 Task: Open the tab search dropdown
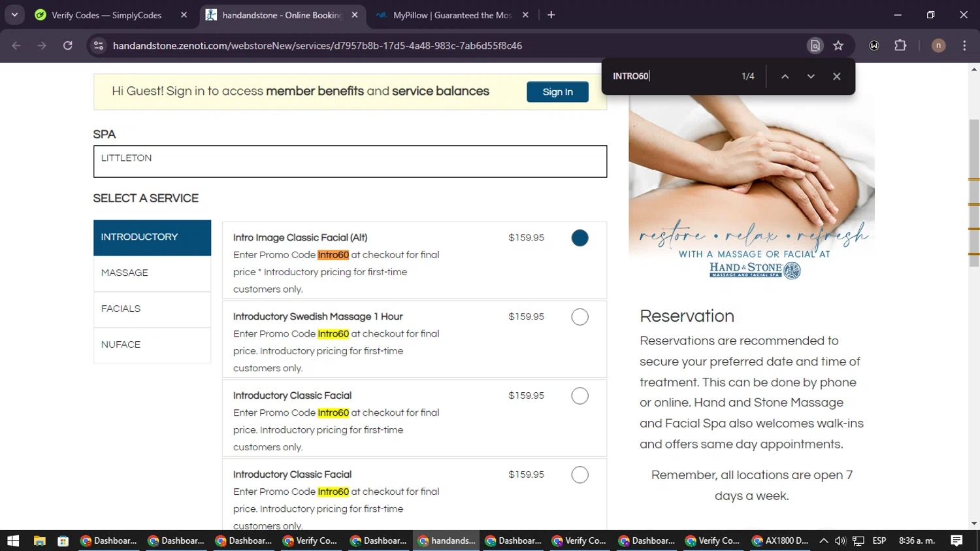tap(14, 14)
